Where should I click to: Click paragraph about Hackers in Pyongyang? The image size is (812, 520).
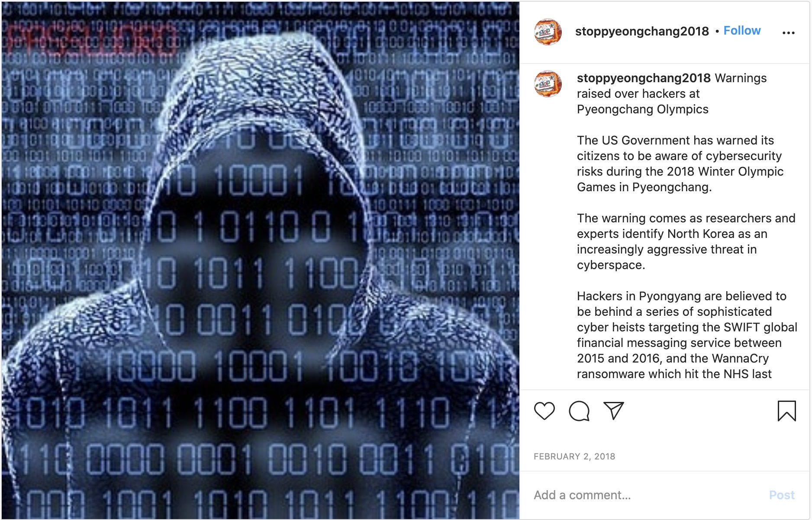(687, 335)
